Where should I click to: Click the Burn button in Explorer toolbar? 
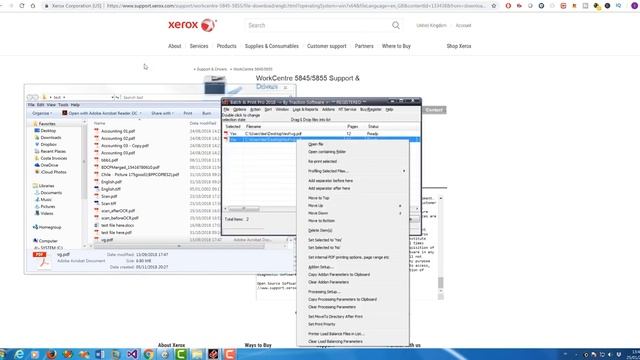(207, 113)
